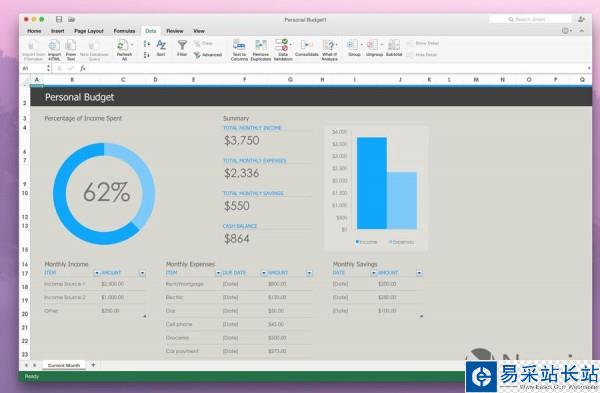
Task: Click the Sort Ascending icon
Action: coord(147,44)
